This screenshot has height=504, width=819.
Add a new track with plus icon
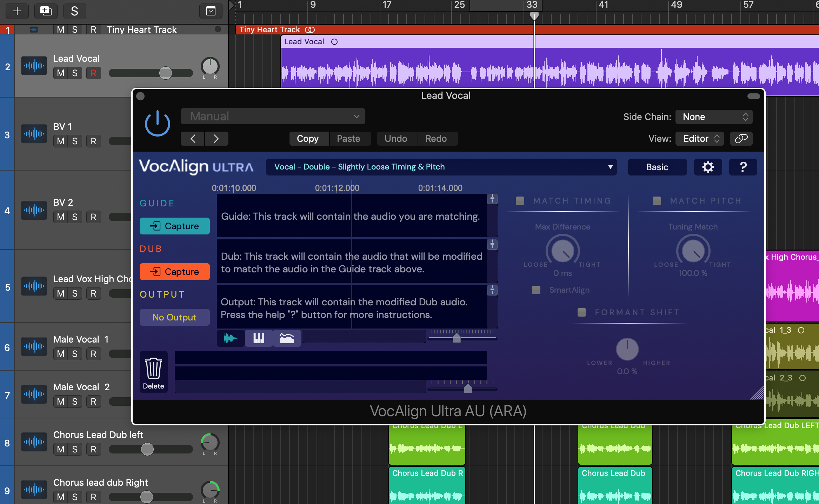pyautogui.click(x=17, y=11)
